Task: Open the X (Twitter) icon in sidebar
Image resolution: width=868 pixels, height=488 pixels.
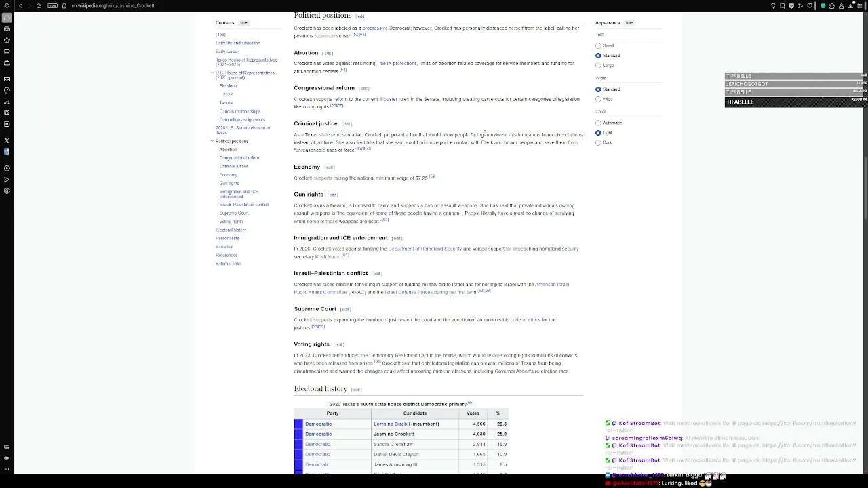Action: 7,140
